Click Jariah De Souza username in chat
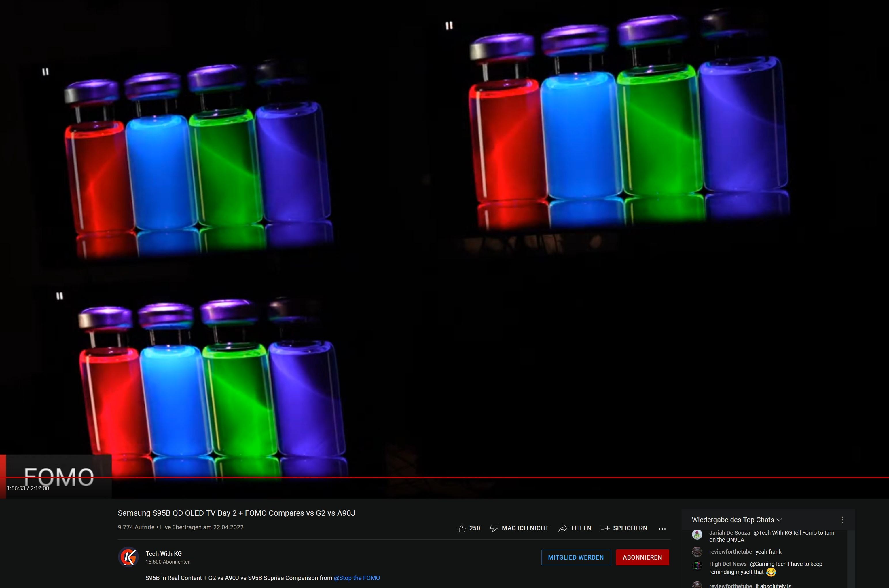This screenshot has width=889, height=588. click(729, 533)
